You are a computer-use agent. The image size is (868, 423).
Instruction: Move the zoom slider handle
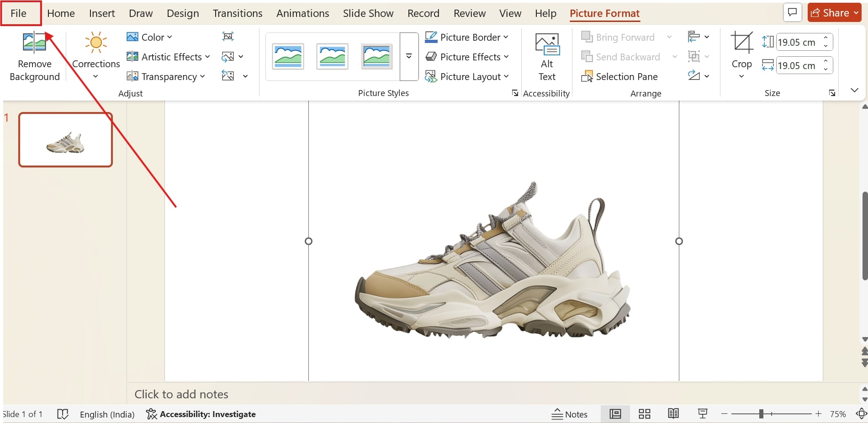tap(761, 414)
